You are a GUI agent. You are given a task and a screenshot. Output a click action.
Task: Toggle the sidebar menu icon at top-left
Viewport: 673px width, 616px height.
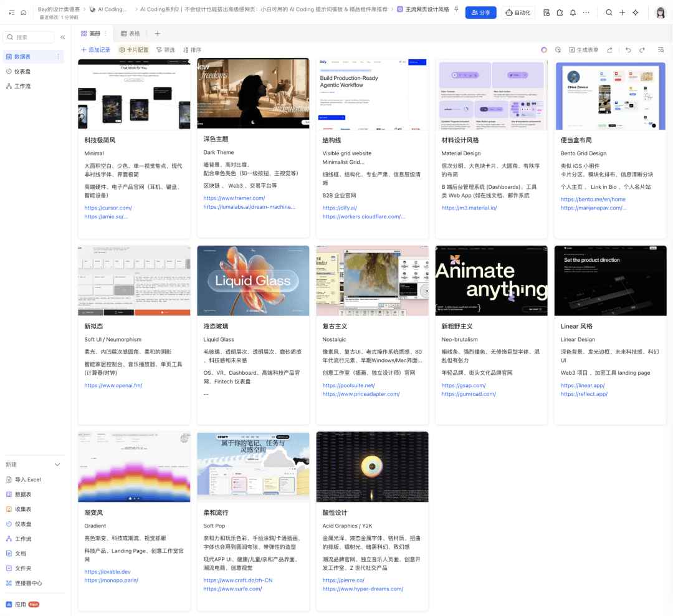click(11, 12)
